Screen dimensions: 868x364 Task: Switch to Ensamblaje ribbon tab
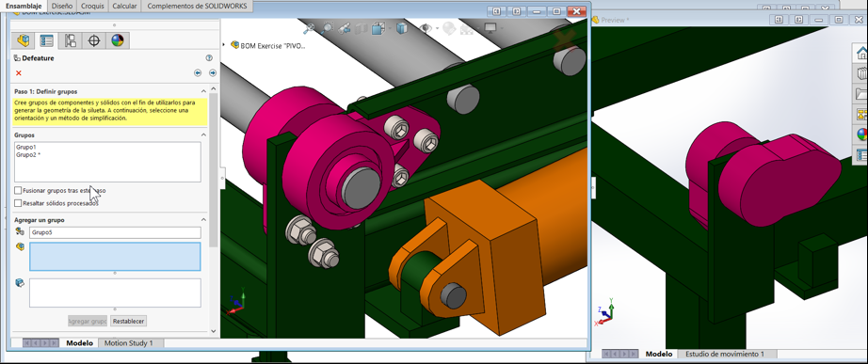[24, 6]
